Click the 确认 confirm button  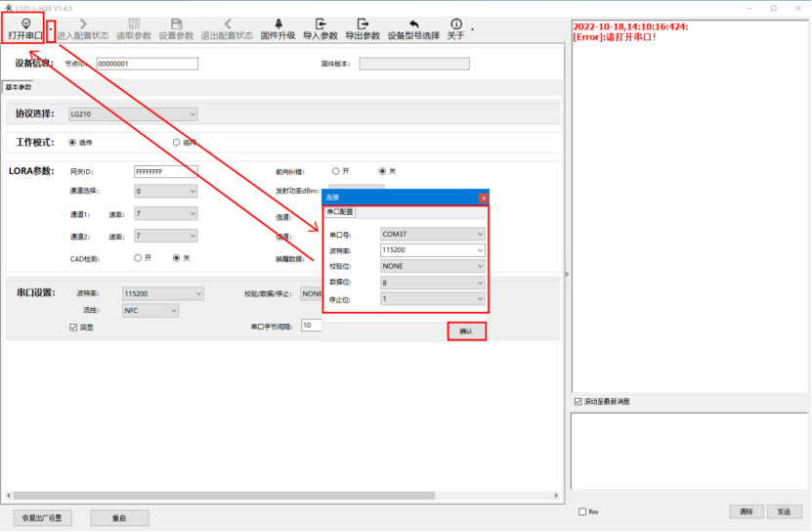click(x=466, y=332)
